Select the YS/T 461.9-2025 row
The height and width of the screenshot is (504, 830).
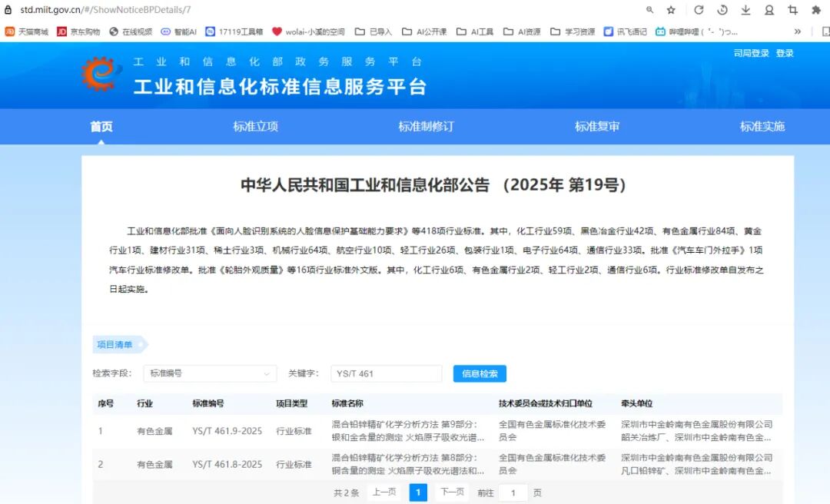(x=437, y=431)
